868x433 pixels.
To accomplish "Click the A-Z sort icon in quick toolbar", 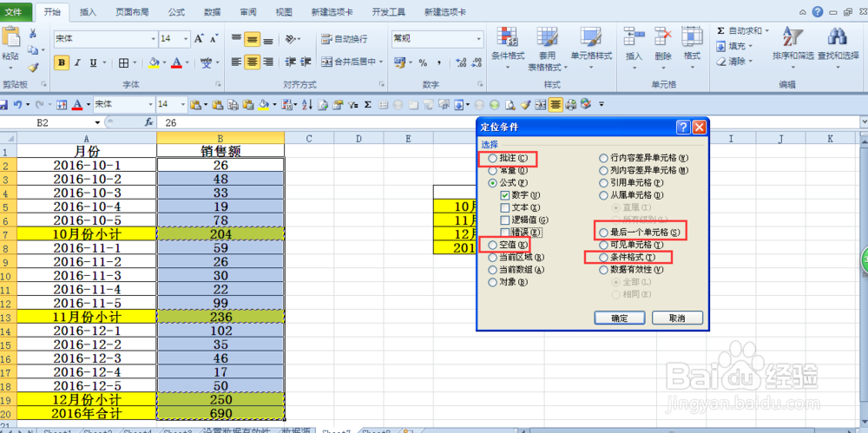I will [x=308, y=104].
